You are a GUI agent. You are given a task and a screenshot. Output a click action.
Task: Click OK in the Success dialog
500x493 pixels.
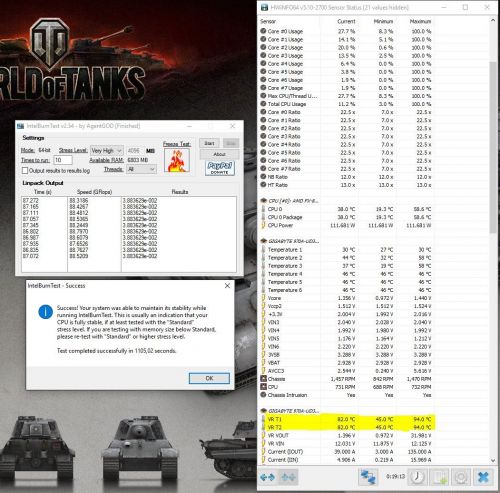click(x=209, y=378)
